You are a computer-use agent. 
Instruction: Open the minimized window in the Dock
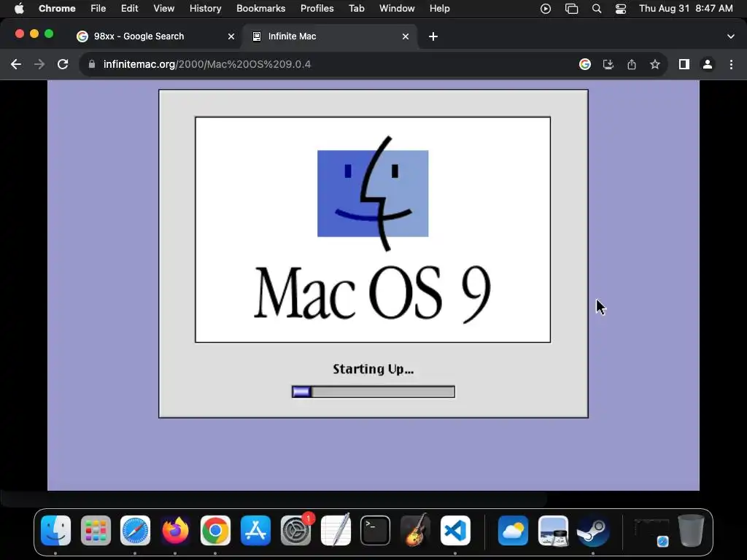[x=651, y=532]
